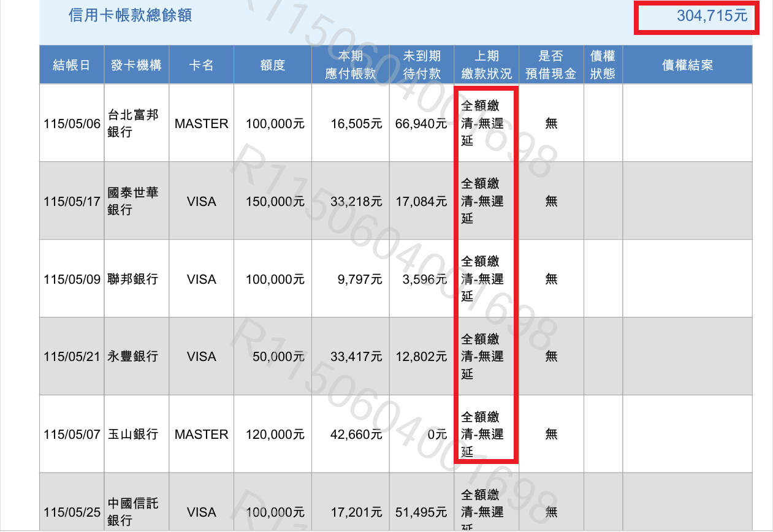Click the 100,000元 limit for 聯邦銀行
The height and width of the screenshot is (532, 773).
[x=275, y=279]
